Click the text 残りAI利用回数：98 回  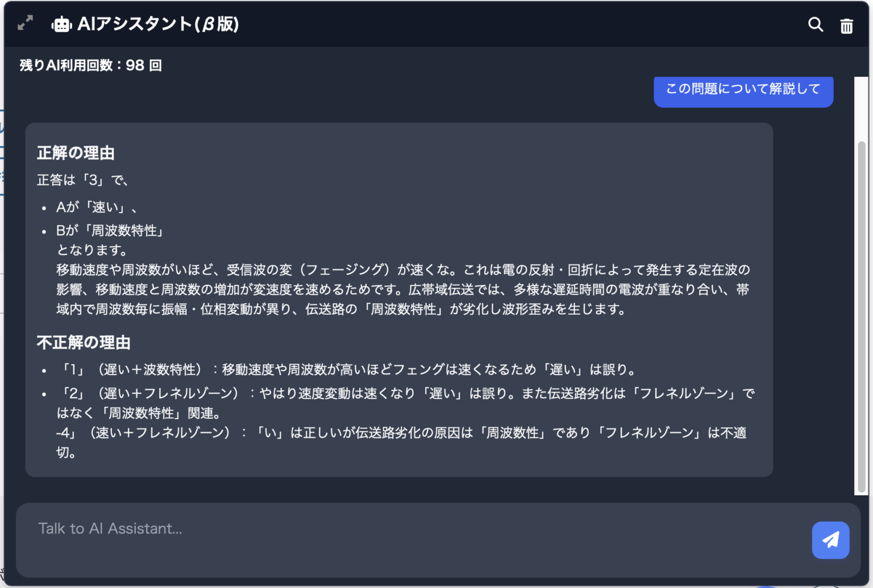click(91, 65)
